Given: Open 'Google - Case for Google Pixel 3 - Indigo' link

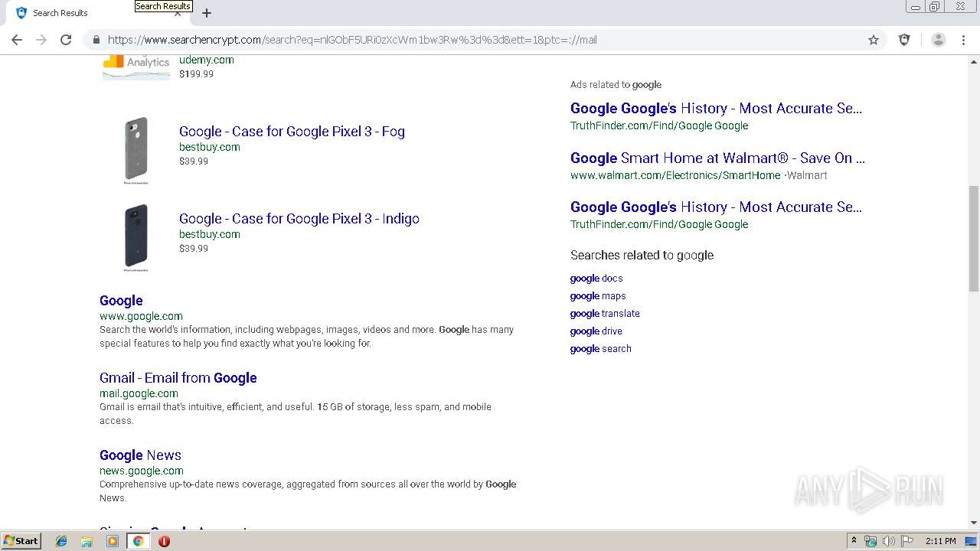Looking at the screenshot, I should pos(299,219).
